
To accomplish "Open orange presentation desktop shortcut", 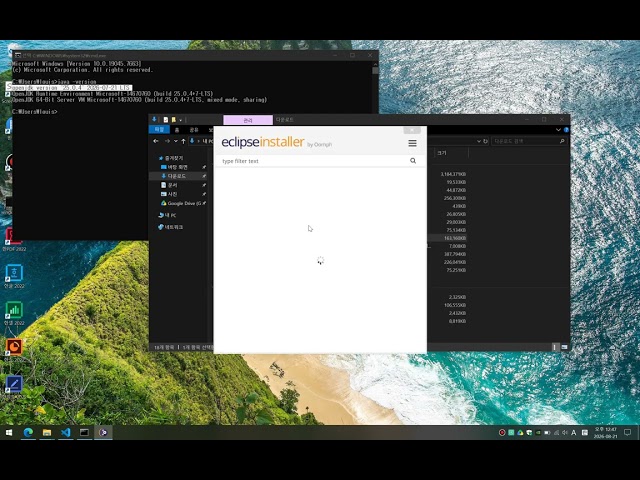I will (14, 347).
